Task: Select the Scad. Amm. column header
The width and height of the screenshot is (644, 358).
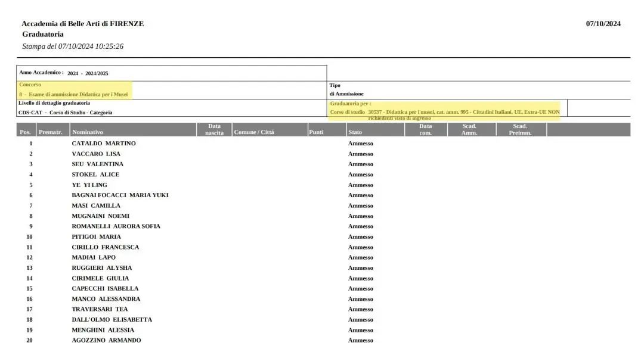Action: pyautogui.click(x=469, y=129)
